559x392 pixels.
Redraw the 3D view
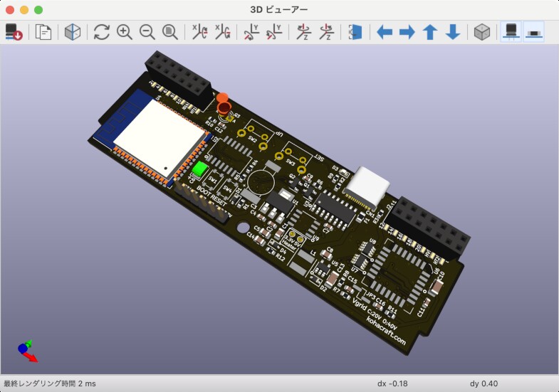pyautogui.click(x=102, y=32)
